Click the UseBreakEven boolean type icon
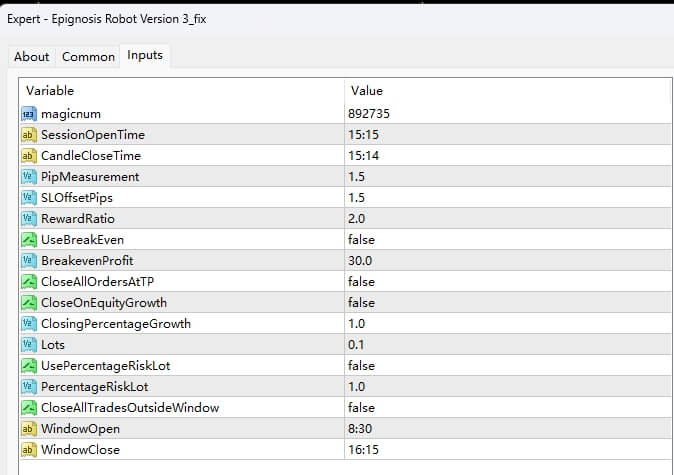674x475 pixels. [28, 240]
